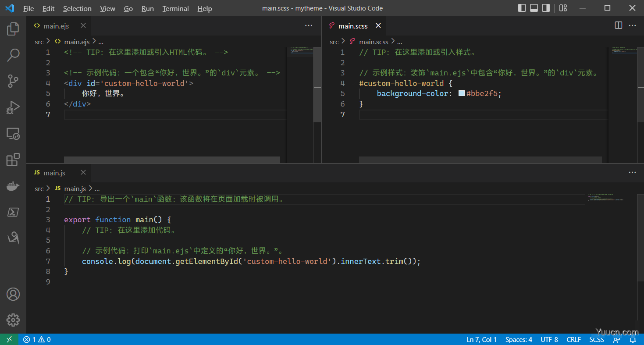This screenshot has height=345, width=644.
Task: Open the Terminal menu
Action: (x=176, y=8)
